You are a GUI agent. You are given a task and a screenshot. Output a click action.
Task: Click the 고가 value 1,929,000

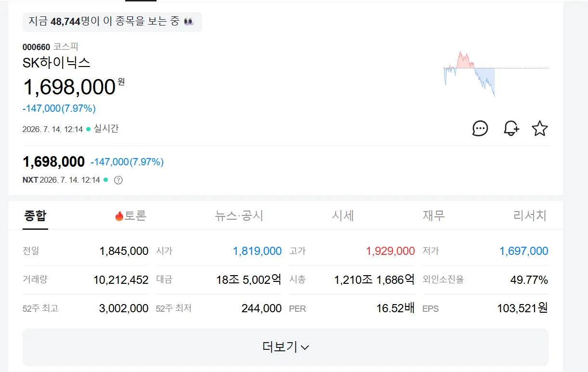[x=391, y=251]
